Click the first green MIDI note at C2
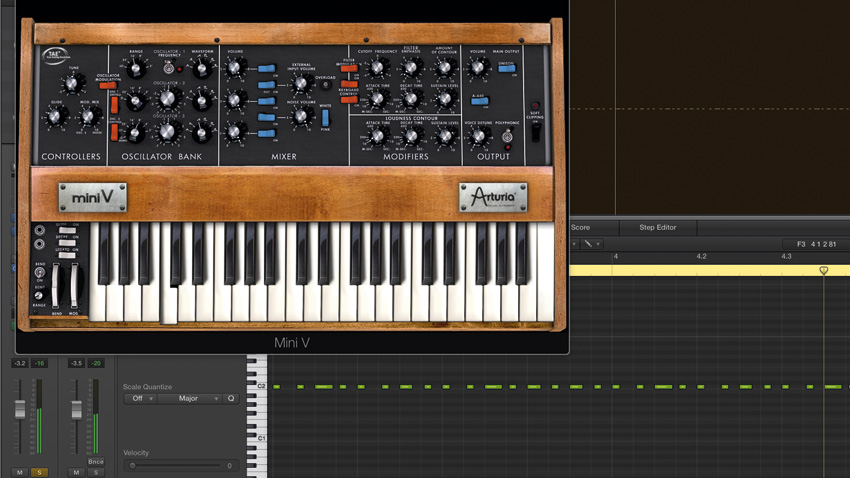The width and height of the screenshot is (850, 478). (x=276, y=387)
